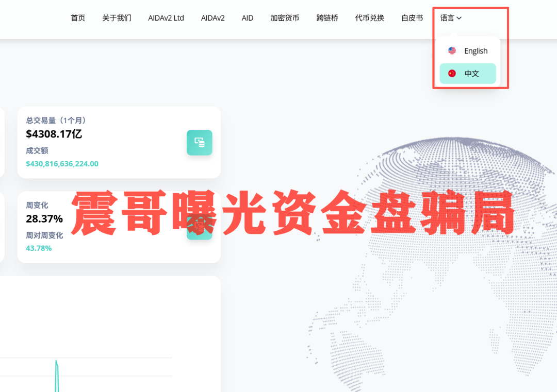Navigate to the 跨链桥 cross-chain bridge
Viewport: 557px width, 392px height.
click(327, 18)
